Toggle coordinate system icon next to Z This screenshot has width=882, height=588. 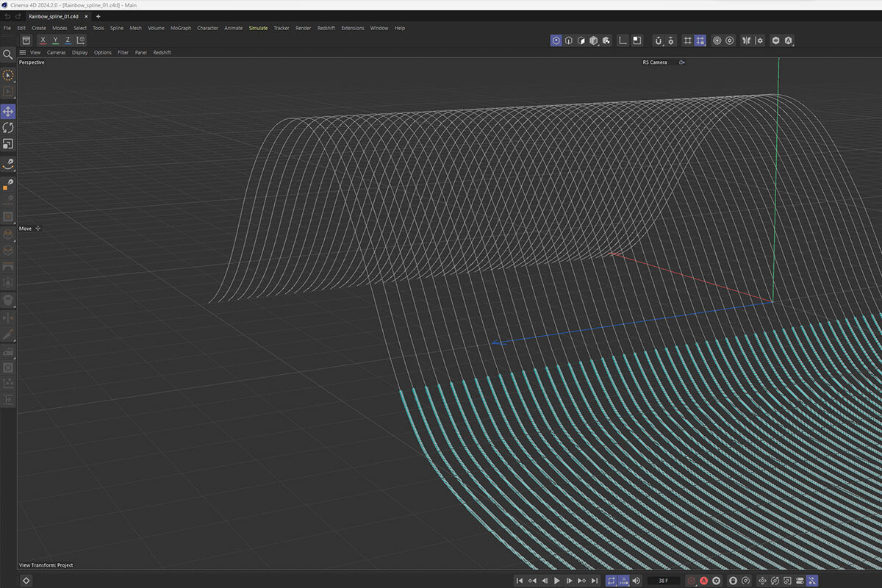(81, 40)
